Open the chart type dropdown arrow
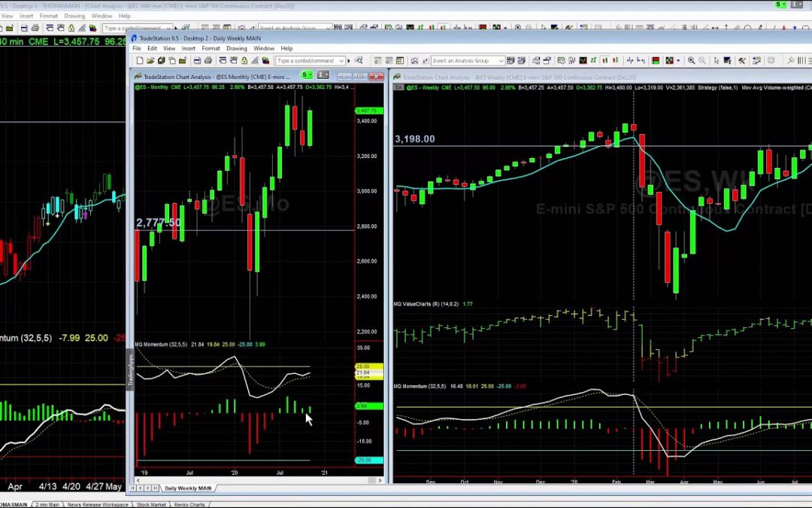Image resolution: width=812 pixels, height=508 pixels. 678,61
